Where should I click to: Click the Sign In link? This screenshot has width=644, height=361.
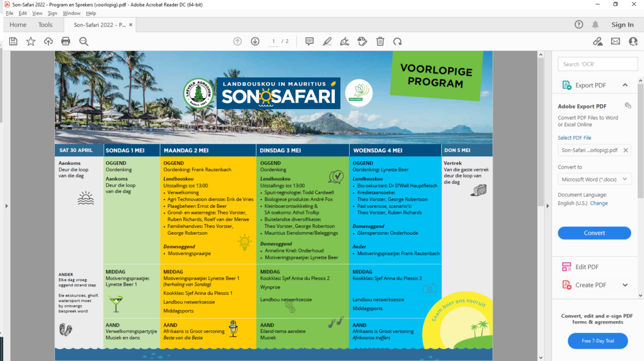[623, 25]
